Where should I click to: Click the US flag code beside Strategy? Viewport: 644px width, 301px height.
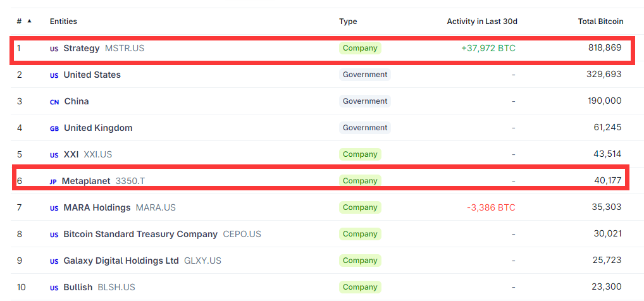point(54,49)
